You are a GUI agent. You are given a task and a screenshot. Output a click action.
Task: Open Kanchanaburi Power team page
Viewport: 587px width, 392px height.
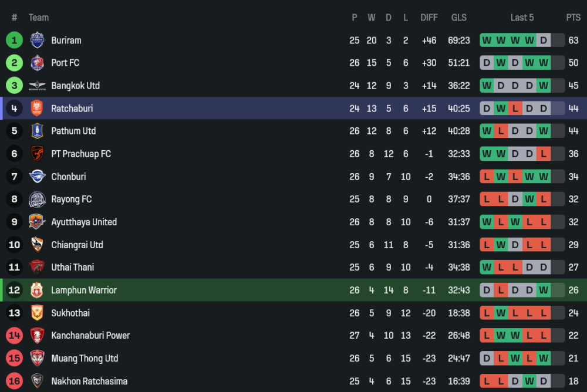point(90,336)
